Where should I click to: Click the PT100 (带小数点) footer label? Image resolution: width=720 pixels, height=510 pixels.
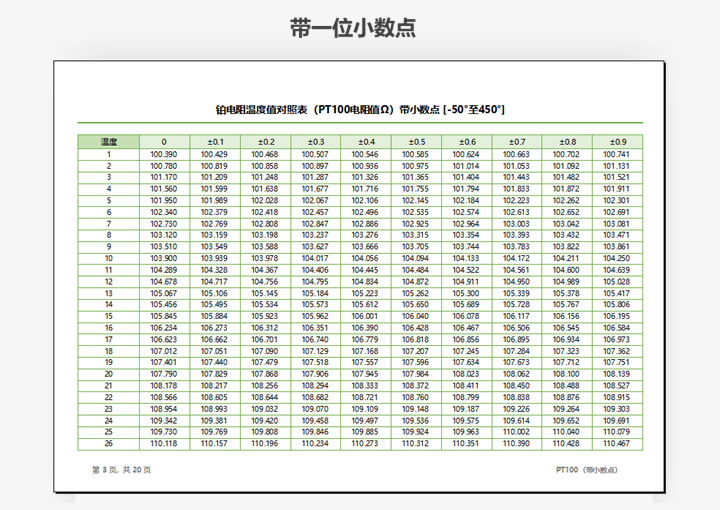(x=587, y=469)
